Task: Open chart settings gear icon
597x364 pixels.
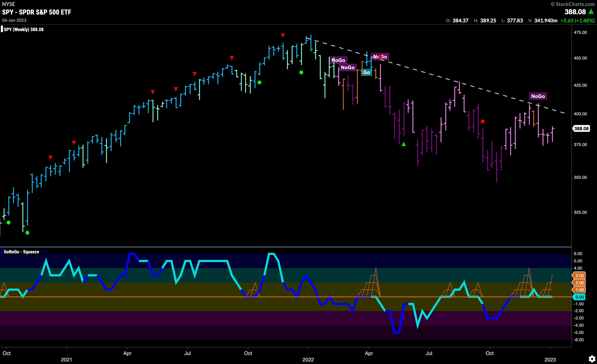Action: (592, 359)
